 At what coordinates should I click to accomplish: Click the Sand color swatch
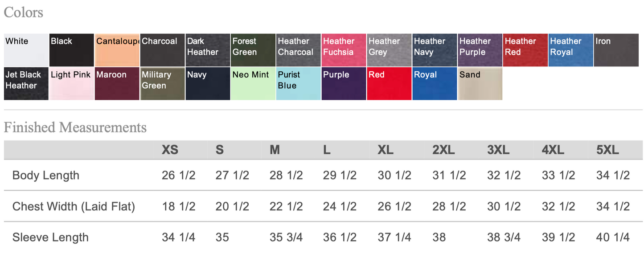coord(480,84)
